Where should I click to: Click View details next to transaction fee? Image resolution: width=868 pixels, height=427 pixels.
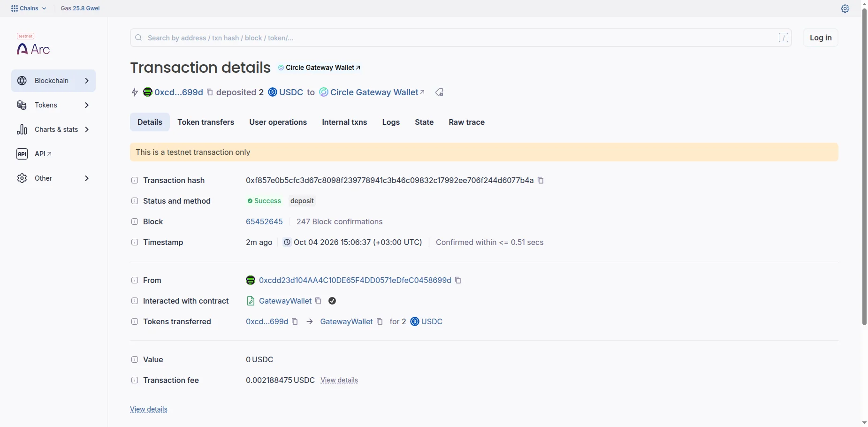339,380
